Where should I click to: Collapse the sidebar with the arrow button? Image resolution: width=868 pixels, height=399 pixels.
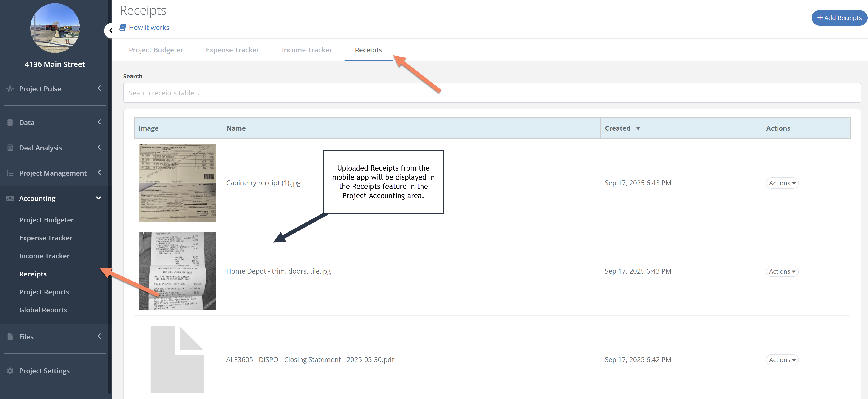pos(110,31)
